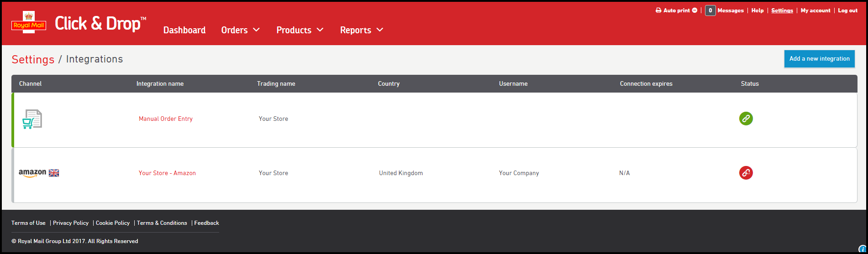Click the red disconnected status icon

746,173
